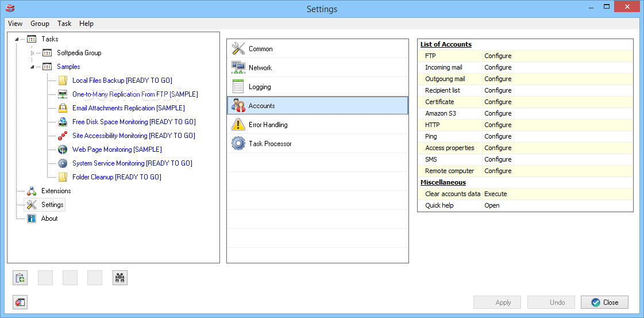644x318 pixels.
Task: Click Configure for HTTP account
Action: 498,125
